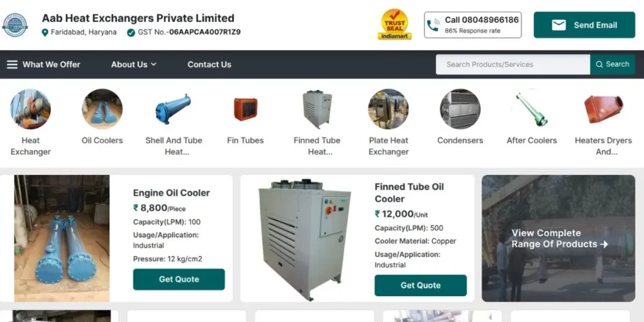This screenshot has width=644, height=322.
Task: Click the Search button with magnifier
Action: pos(613,65)
